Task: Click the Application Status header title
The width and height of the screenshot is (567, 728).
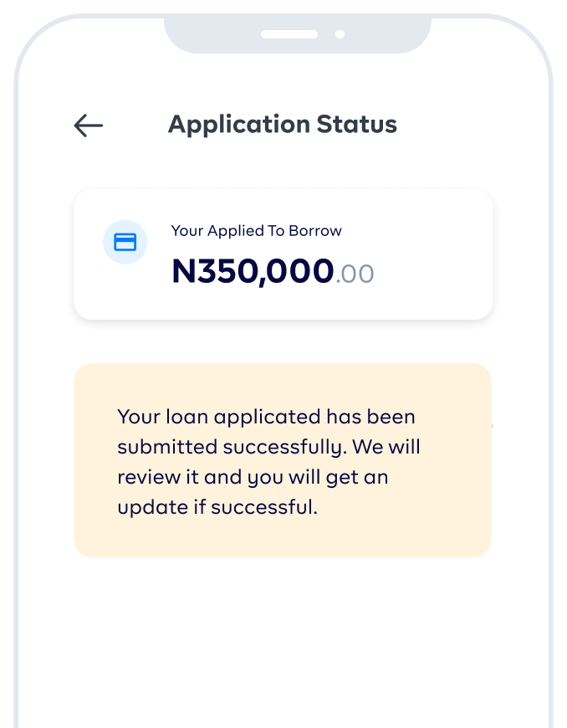Action: [283, 125]
